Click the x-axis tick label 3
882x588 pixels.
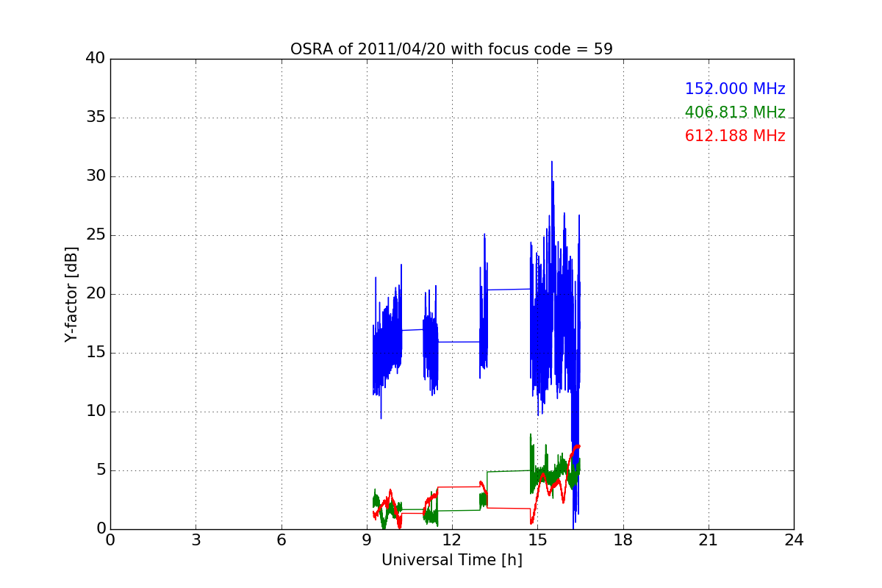click(196, 540)
